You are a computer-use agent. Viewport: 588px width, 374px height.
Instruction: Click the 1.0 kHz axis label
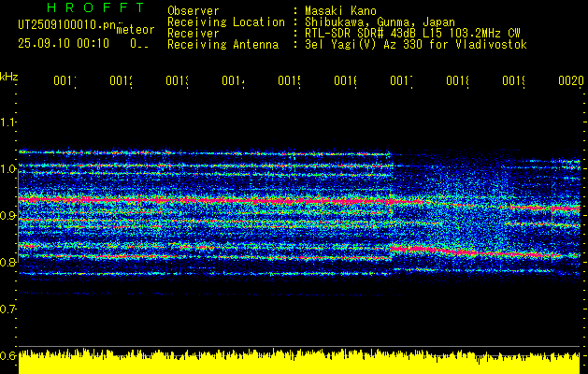click(7, 169)
